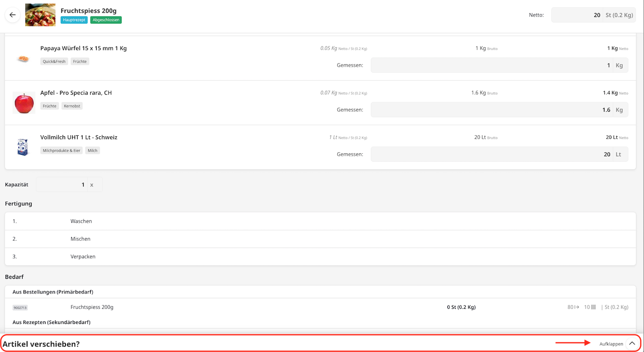Select the Kernobst tag
Screen dimensions: 644x352
(73, 106)
